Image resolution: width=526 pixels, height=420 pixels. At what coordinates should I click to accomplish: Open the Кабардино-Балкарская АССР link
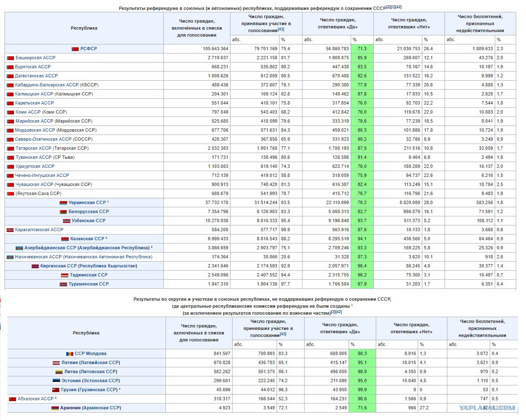pos(47,85)
